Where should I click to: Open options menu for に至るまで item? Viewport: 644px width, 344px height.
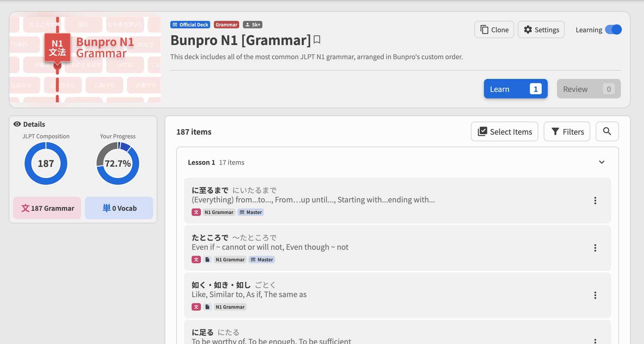[x=595, y=200]
